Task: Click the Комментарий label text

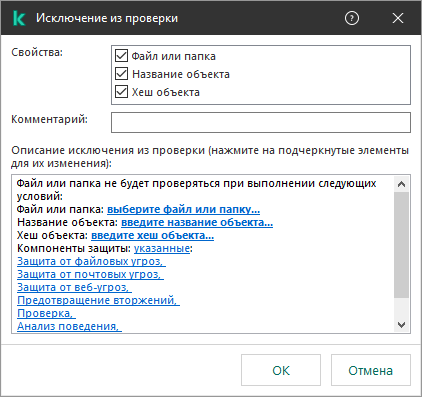Action: [x=49, y=119]
